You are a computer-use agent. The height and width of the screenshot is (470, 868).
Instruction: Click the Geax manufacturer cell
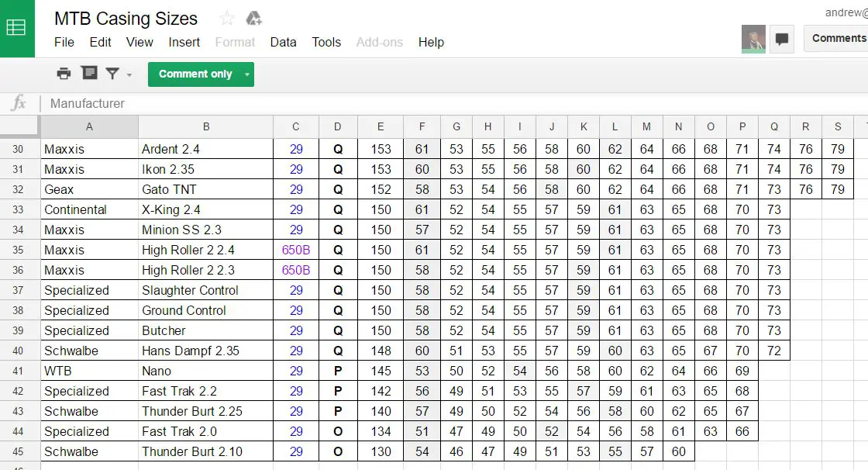pos(89,189)
